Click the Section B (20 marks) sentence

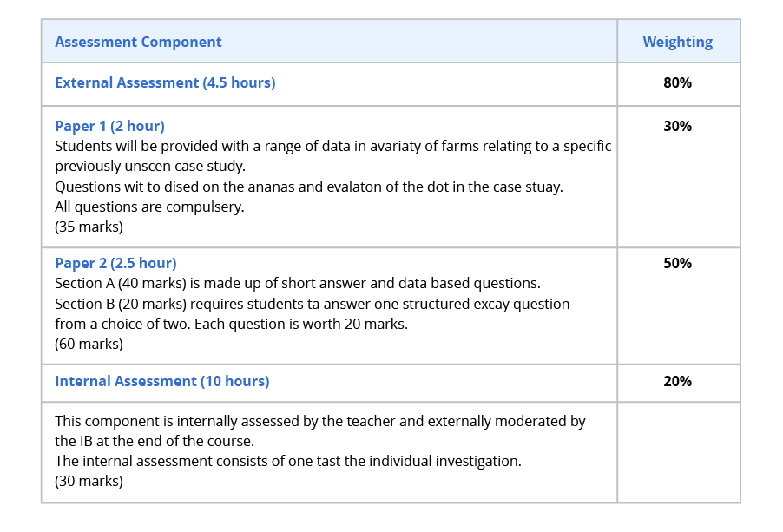[312, 304]
